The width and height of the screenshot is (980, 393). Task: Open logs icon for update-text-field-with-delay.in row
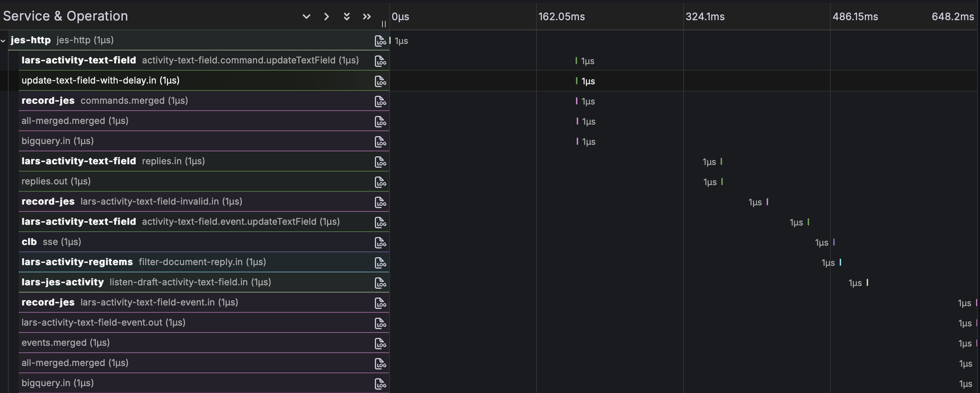380,81
